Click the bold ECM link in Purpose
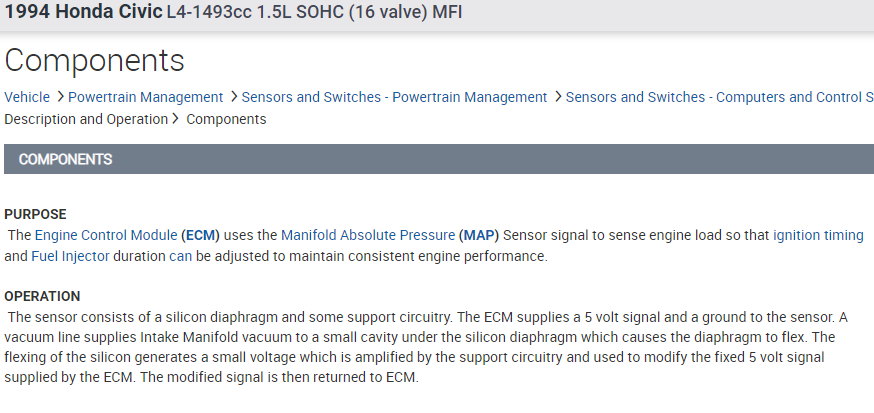This screenshot has width=874, height=413. pyautogui.click(x=201, y=235)
